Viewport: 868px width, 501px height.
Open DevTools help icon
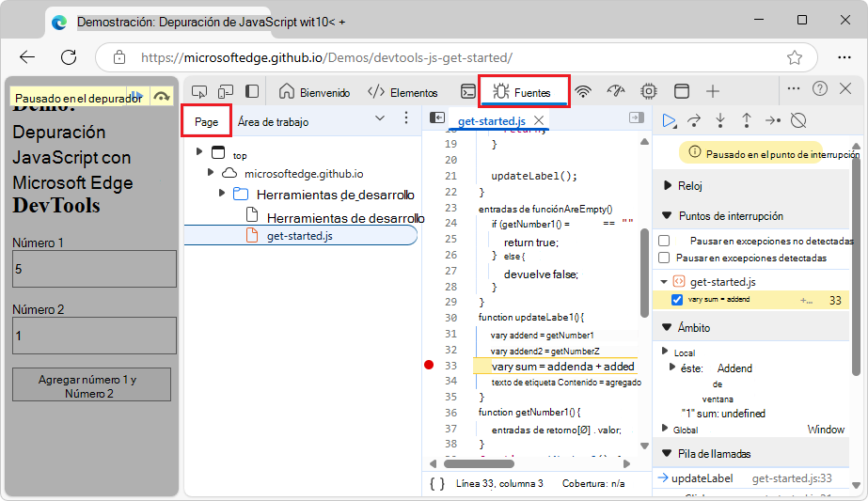click(x=820, y=88)
